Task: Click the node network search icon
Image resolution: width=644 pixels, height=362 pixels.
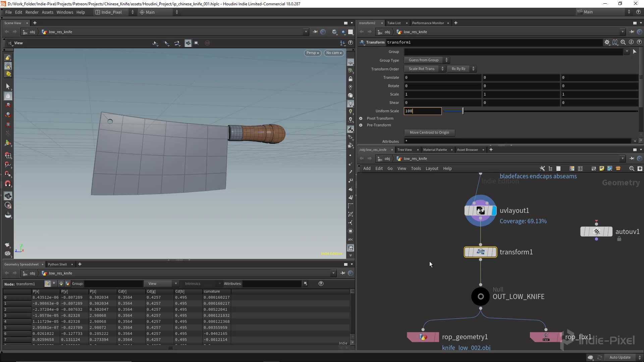Action: (632, 169)
